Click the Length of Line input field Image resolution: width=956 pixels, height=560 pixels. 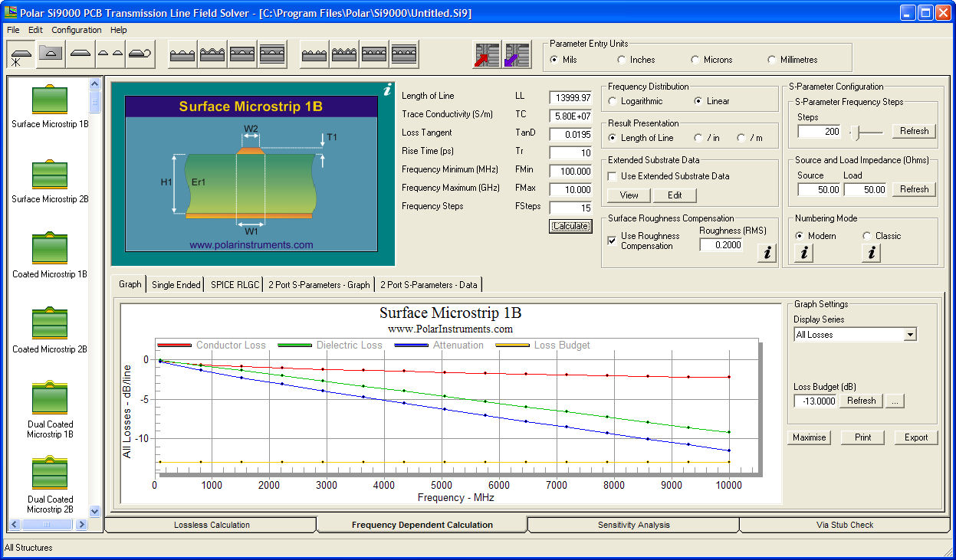[x=570, y=97]
